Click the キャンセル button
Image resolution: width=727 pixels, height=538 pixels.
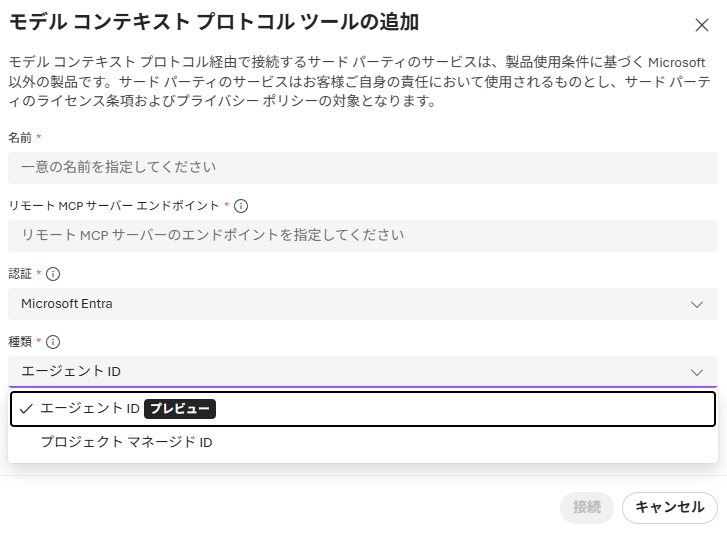669,507
